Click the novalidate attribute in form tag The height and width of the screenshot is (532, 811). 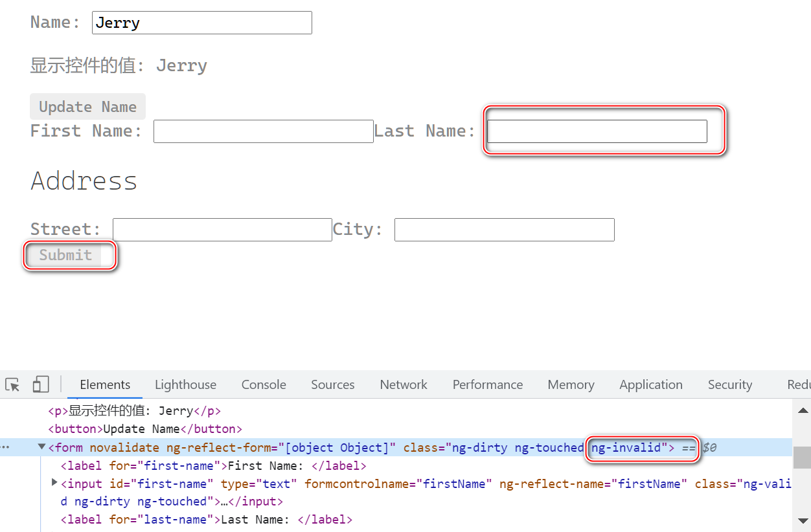[124, 447]
